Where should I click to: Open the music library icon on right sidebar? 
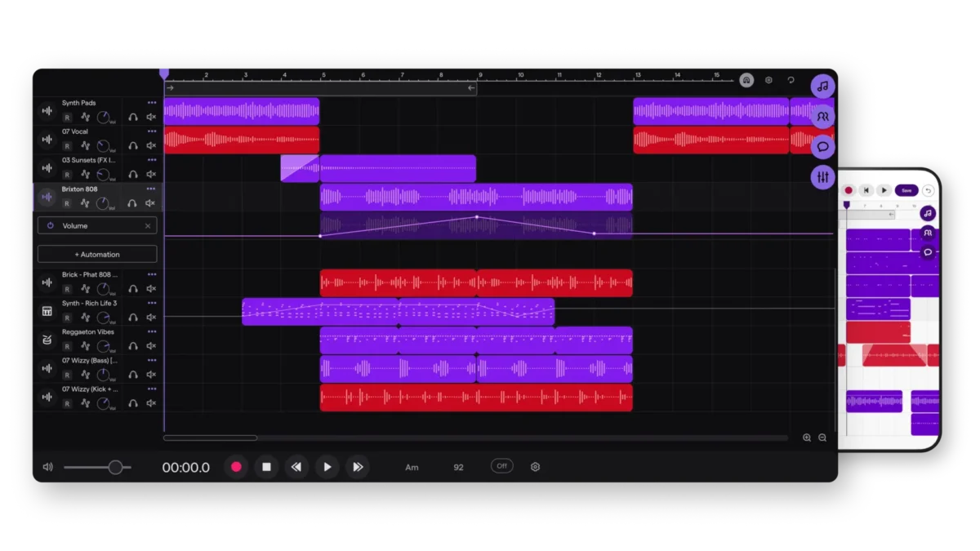pyautogui.click(x=822, y=86)
